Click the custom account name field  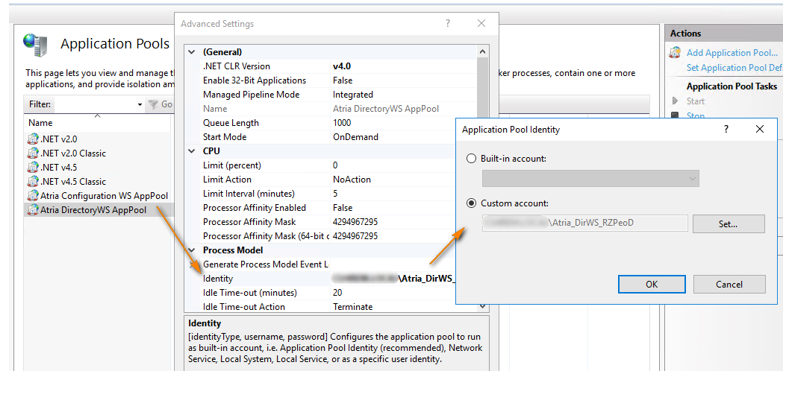[585, 223]
